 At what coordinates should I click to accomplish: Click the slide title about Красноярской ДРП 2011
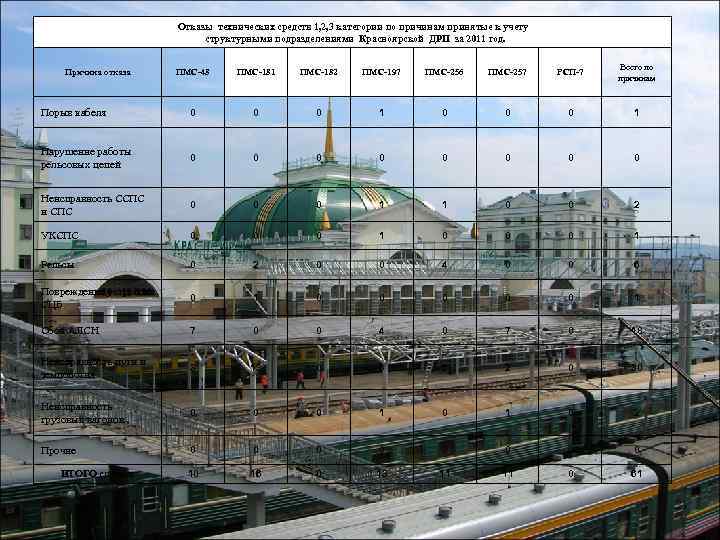pos(353,33)
